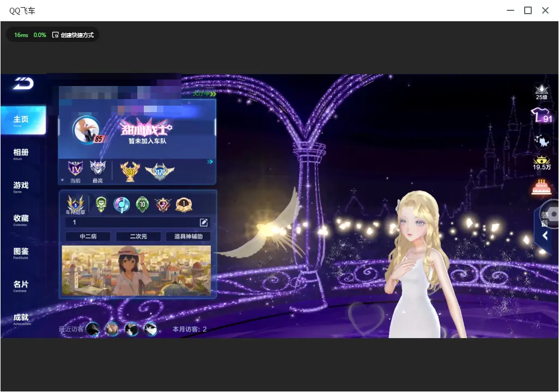This screenshot has width=559, height=392.
Task: Click the green number 10 medal
Action: (x=143, y=204)
